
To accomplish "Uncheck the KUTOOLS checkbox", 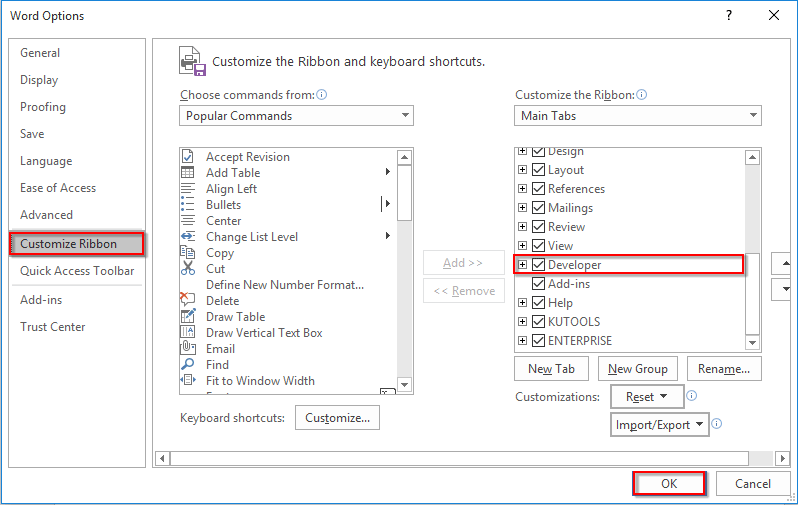I will 538,321.
